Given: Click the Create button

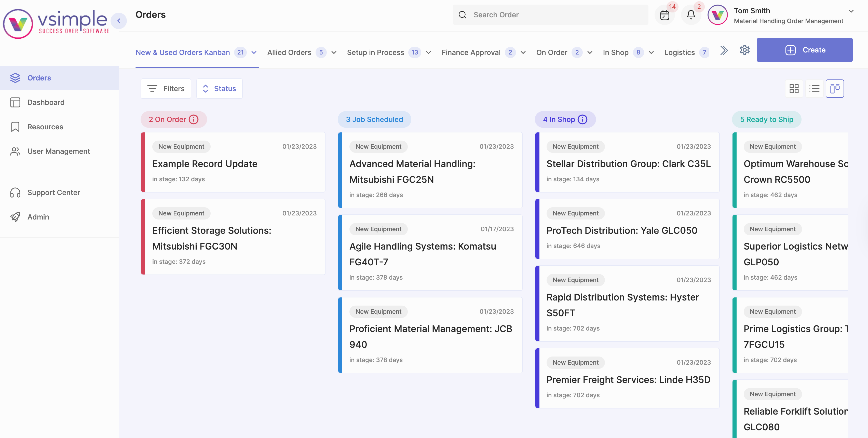Looking at the screenshot, I should 805,50.
